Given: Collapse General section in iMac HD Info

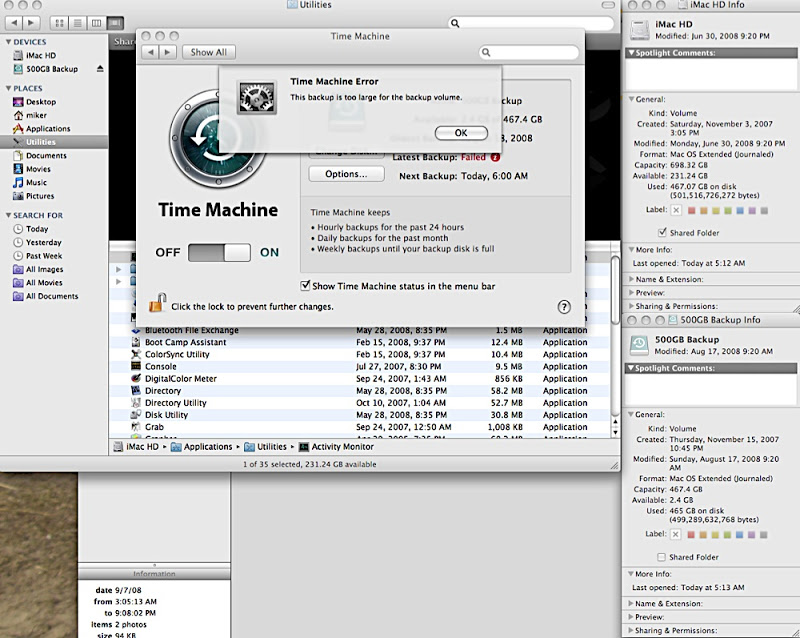Looking at the screenshot, I should [x=631, y=99].
